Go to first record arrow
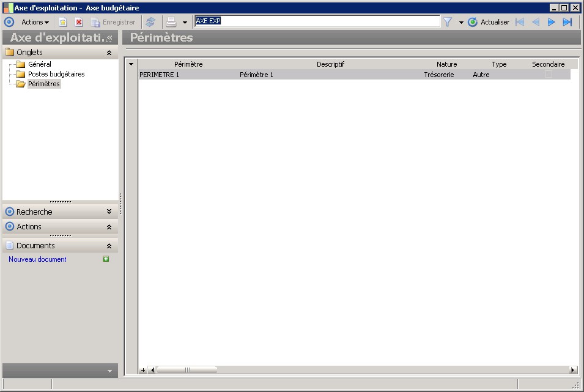Screen dimensions: 584x392 (520, 22)
